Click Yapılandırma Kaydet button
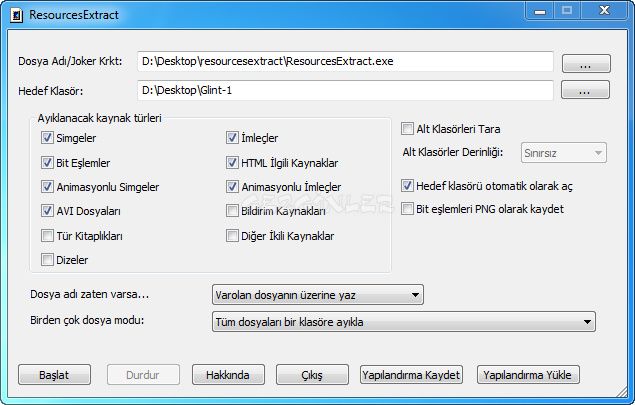635x405 pixels. pyautogui.click(x=411, y=375)
